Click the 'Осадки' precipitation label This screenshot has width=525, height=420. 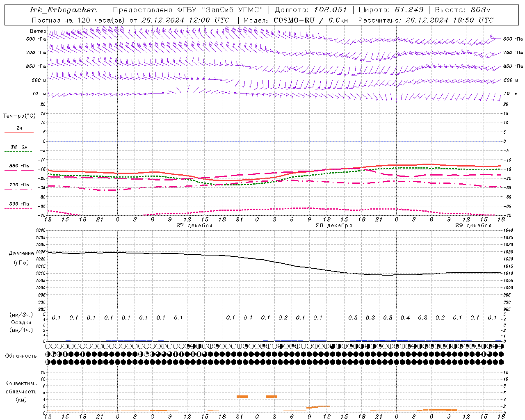pyautogui.click(x=21, y=322)
